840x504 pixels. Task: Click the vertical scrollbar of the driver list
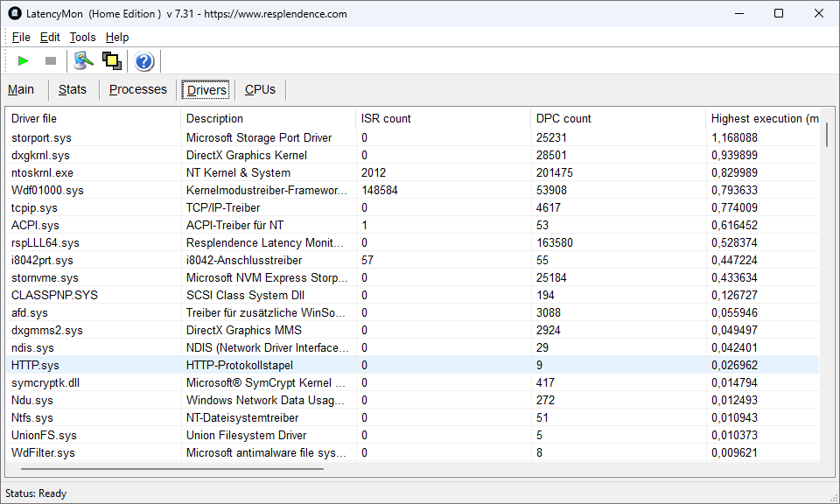click(x=826, y=135)
